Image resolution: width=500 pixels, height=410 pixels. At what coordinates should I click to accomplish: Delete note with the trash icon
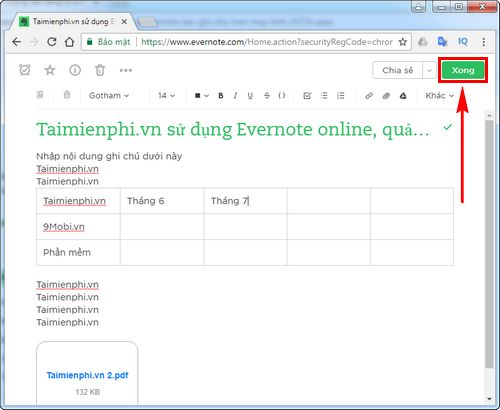[100, 70]
